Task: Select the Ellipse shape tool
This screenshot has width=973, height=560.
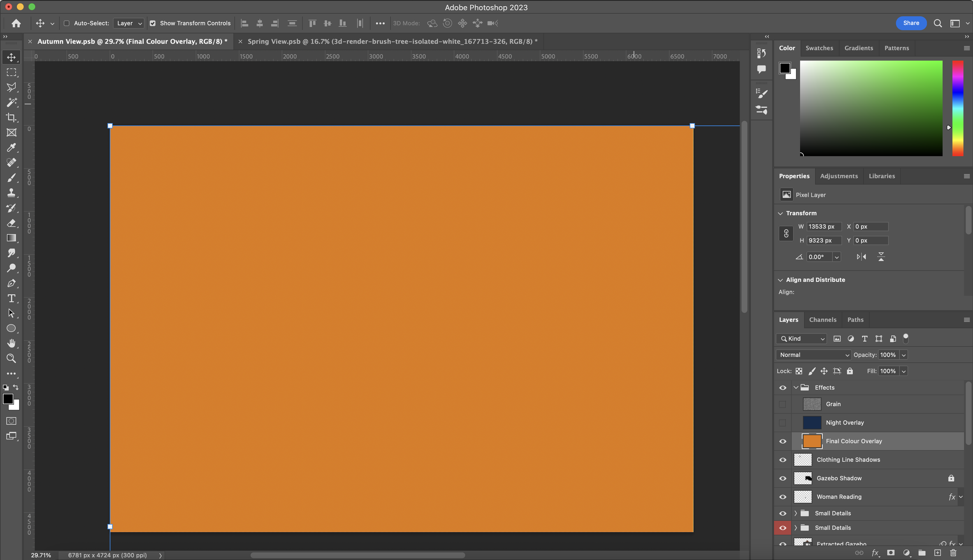Action: coord(11,328)
